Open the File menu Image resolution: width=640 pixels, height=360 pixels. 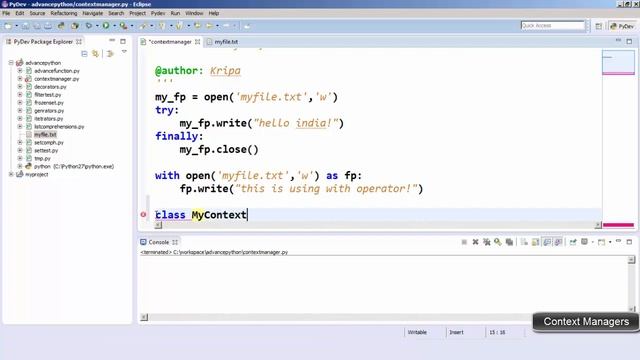6,13
